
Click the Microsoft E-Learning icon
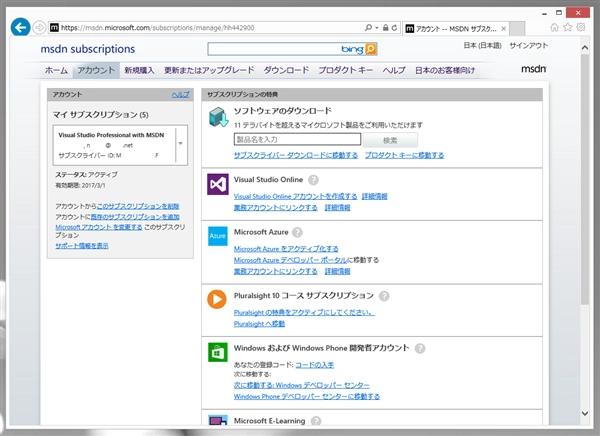[218, 420]
